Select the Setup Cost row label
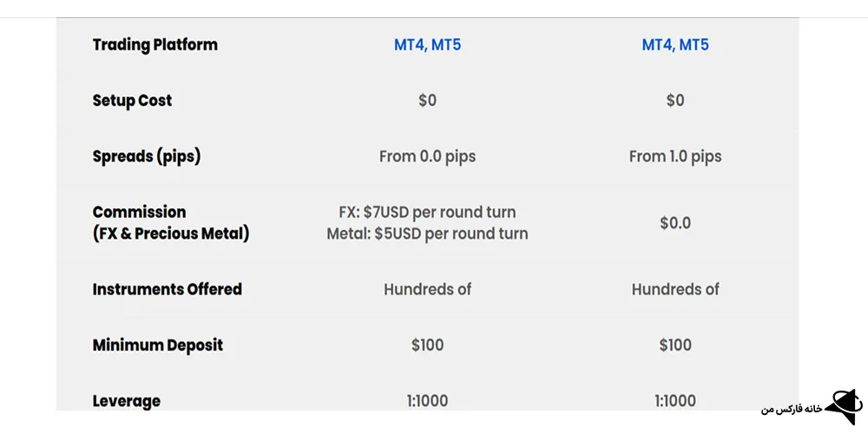The height and width of the screenshot is (434, 868). pos(132,101)
